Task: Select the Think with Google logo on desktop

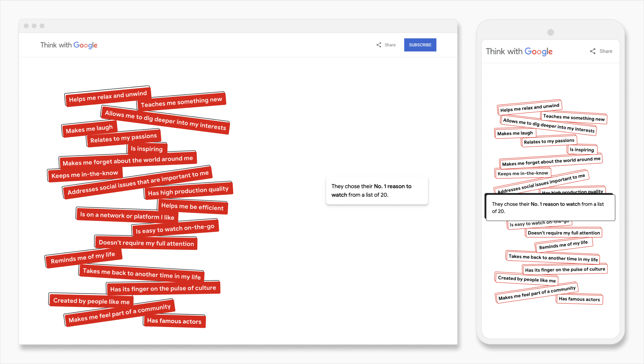Action: (x=69, y=45)
